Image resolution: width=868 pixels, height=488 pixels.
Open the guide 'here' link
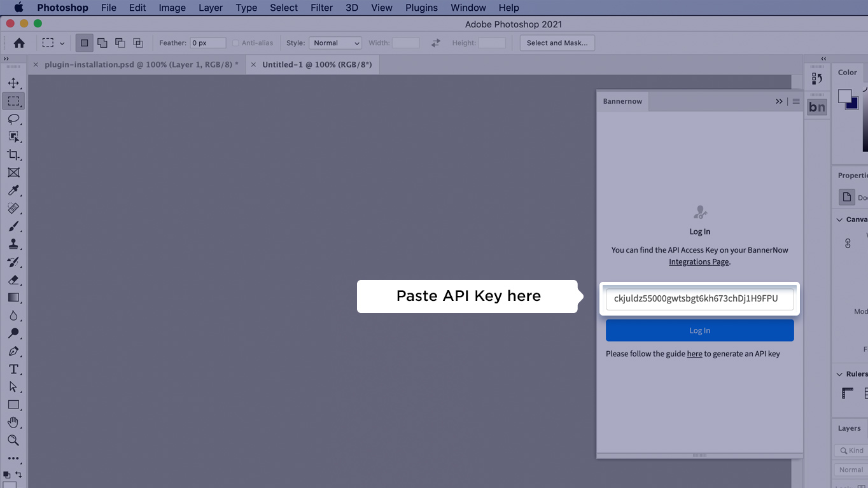(694, 354)
